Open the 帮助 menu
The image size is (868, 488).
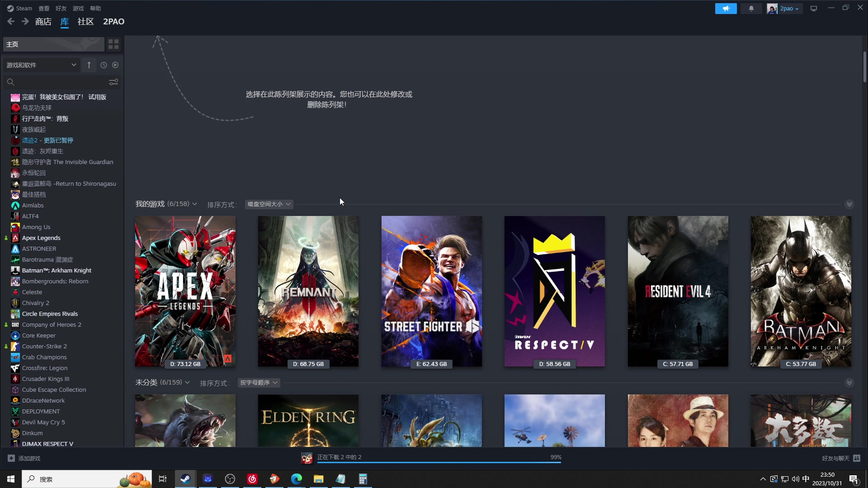coord(95,8)
